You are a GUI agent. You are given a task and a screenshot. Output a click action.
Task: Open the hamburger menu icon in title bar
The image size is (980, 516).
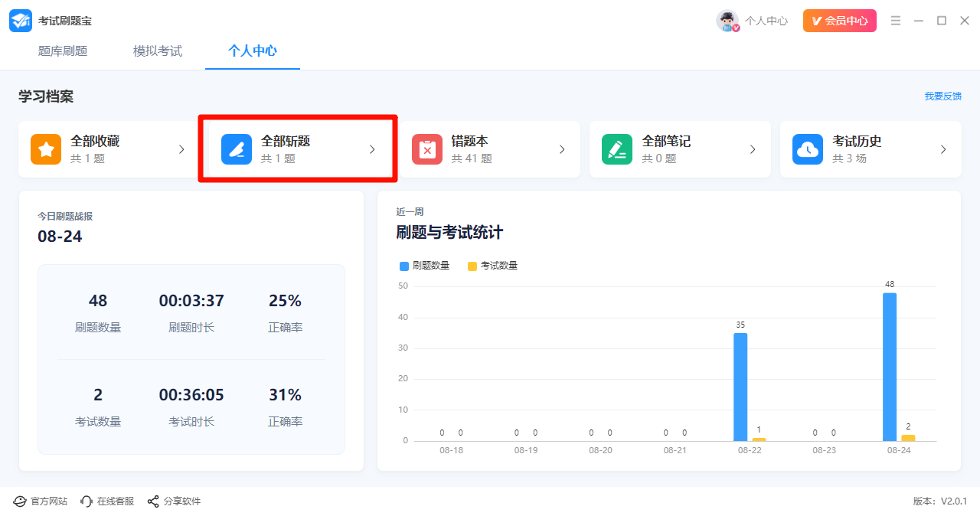[x=896, y=21]
